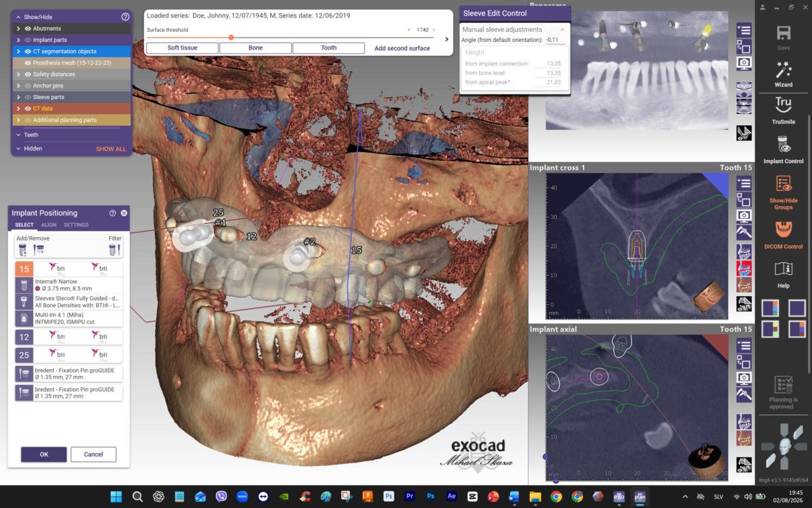Image resolution: width=812 pixels, height=508 pixels.
Task: Open help in the Implant Positioning dialog
Action: pos(113,213)
